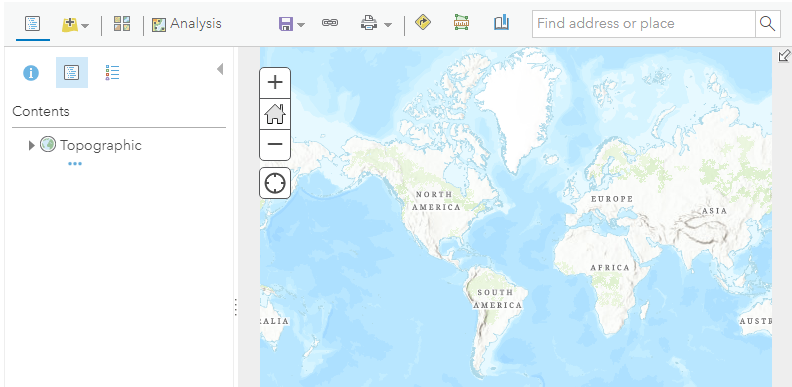Click the Details toolbar icon
The width and height of the screenshot is (792, 387).
tap(33, 24)
